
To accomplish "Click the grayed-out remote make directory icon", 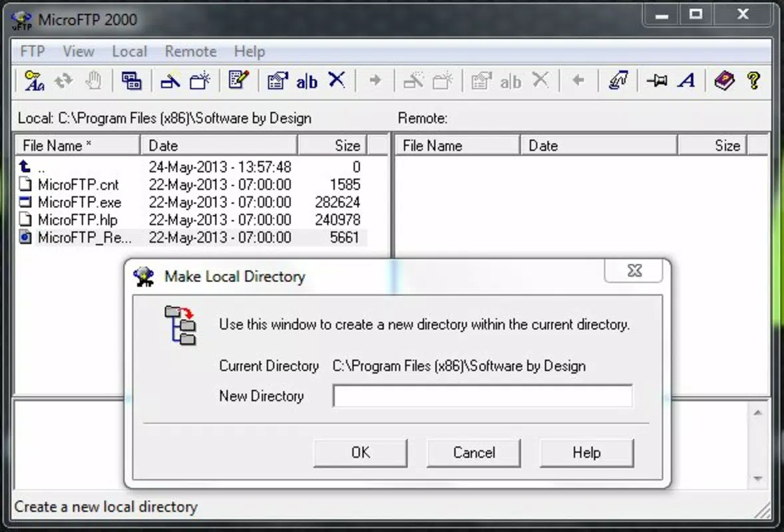I will tap(443, 80).
